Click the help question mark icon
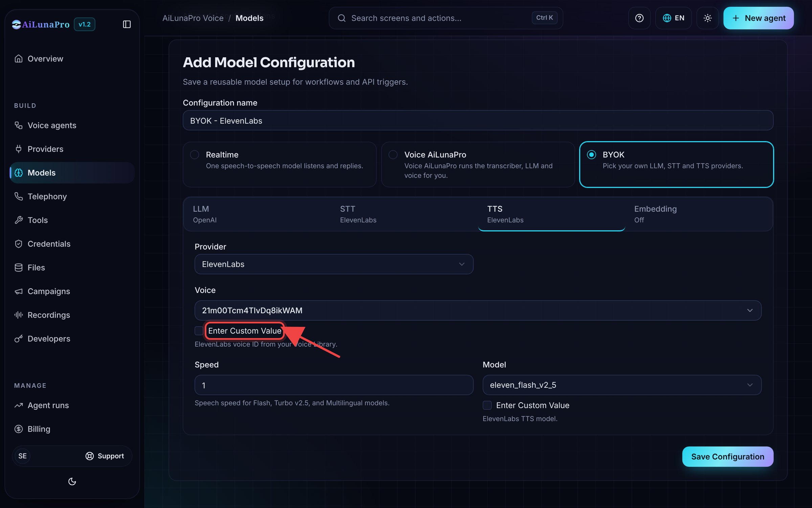This screenshot has height=508, width=812. tap(639, 18)
